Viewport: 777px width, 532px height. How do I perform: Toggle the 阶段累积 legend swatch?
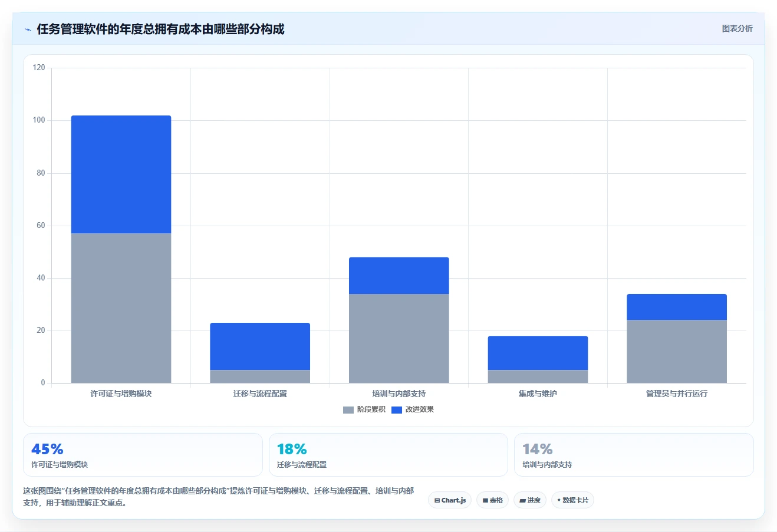point(348,409)
